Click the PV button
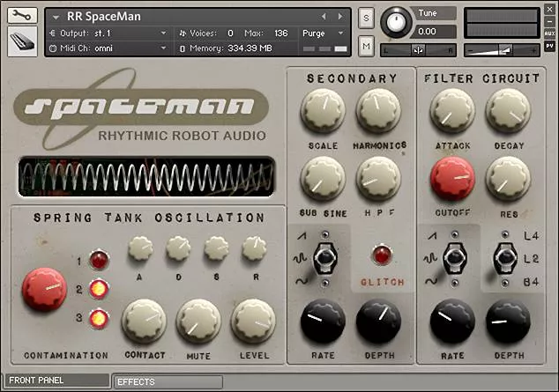 coord(549,46)
